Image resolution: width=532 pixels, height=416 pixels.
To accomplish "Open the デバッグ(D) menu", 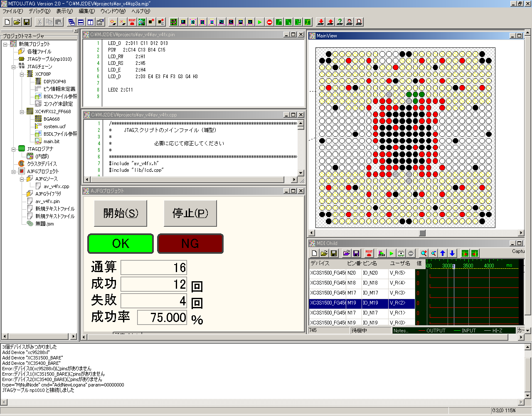I will coord(39,11).
